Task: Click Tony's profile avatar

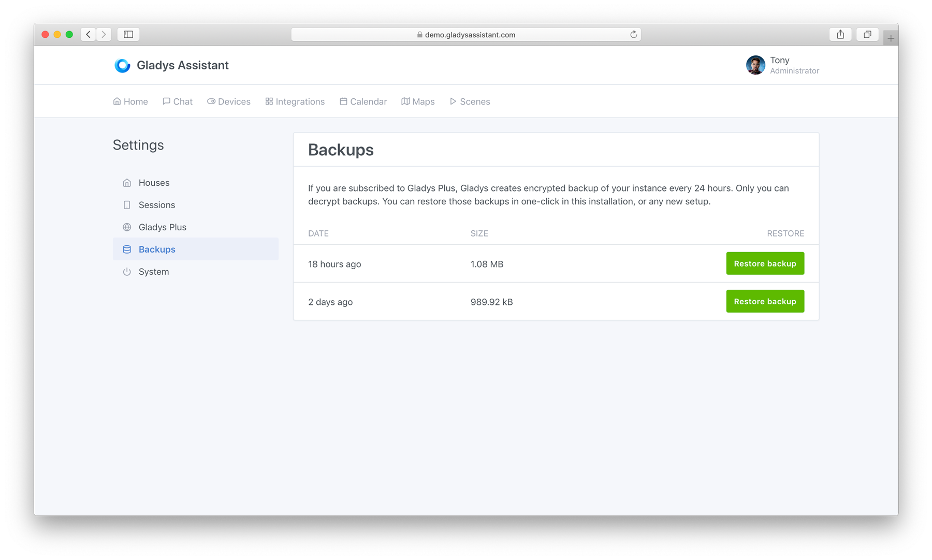Action: (x=755, y=65)
